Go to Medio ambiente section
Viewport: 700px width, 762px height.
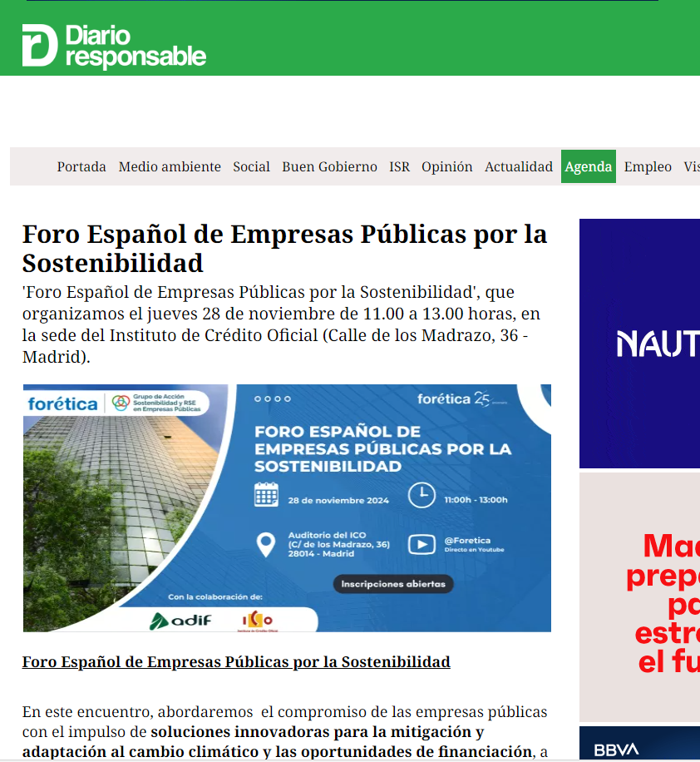point(170,166)
